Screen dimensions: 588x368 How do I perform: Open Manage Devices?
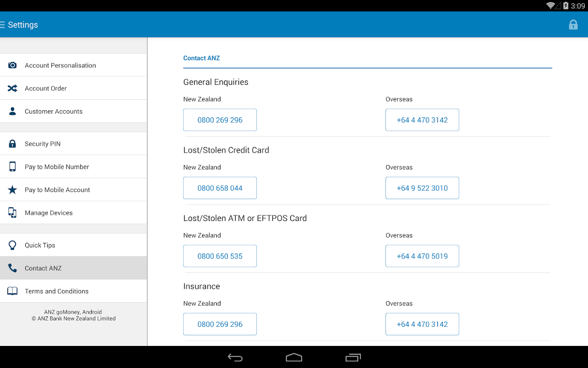73,213
